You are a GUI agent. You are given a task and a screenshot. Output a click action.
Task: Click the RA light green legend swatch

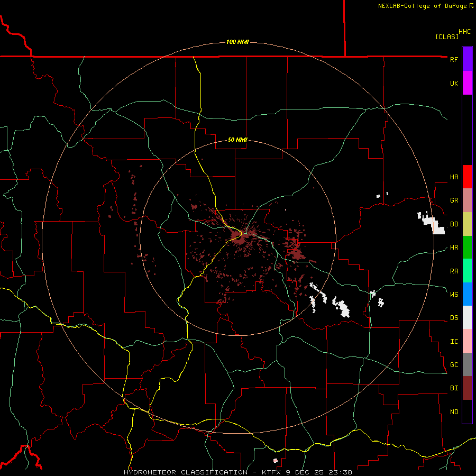click(467, 271)
